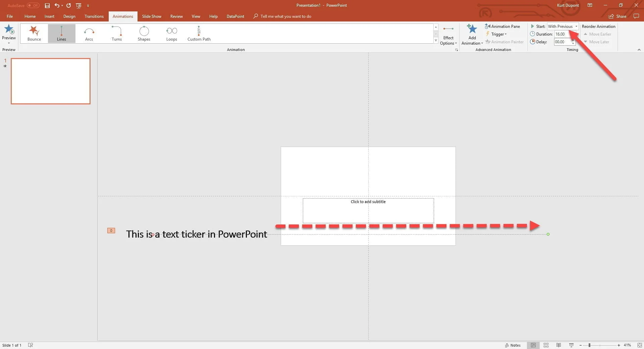Viewport: 644px width, 349px height.
Task: Switch to Reading View
Action: click(x=558, y=345)
